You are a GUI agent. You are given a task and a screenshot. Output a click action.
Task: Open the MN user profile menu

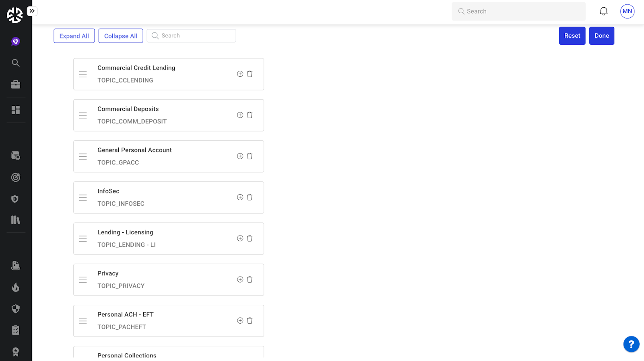coord(627,11)
